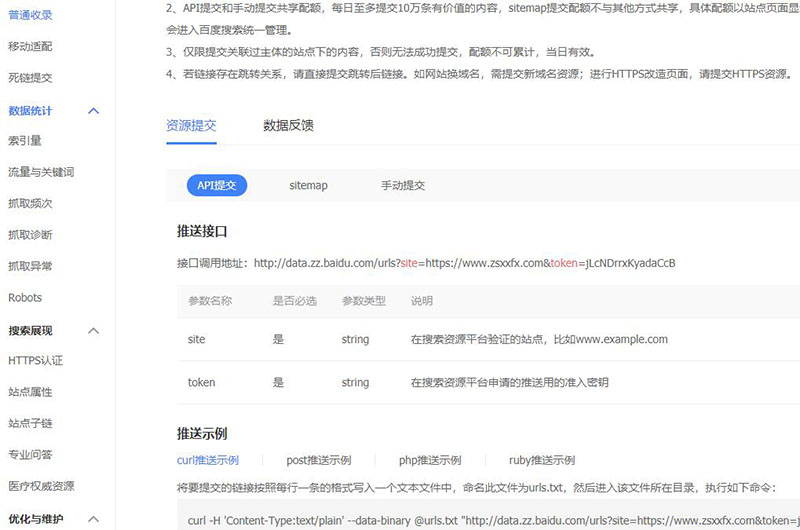800x530 pixels.
Task: Click the token row description 准入密钥
Action: (x=510, y=383)
